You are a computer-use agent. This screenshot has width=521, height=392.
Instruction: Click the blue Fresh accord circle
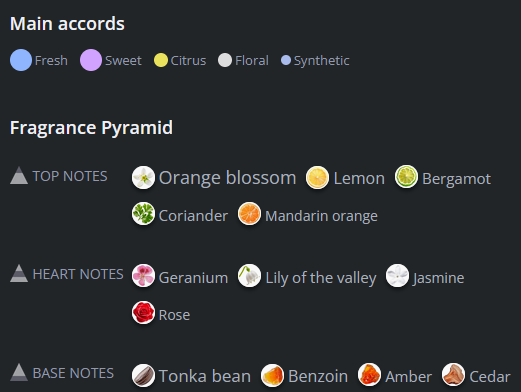click(21, 60)
